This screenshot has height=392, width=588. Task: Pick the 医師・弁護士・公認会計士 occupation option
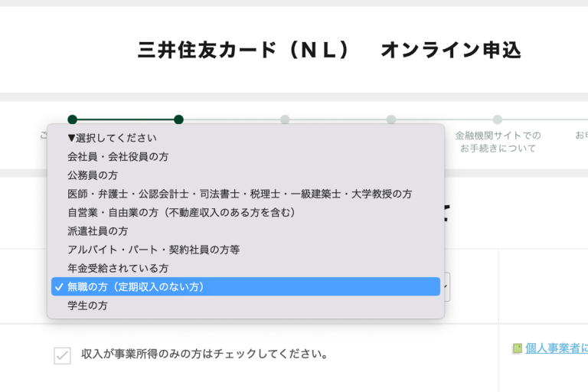click(239, 194)
